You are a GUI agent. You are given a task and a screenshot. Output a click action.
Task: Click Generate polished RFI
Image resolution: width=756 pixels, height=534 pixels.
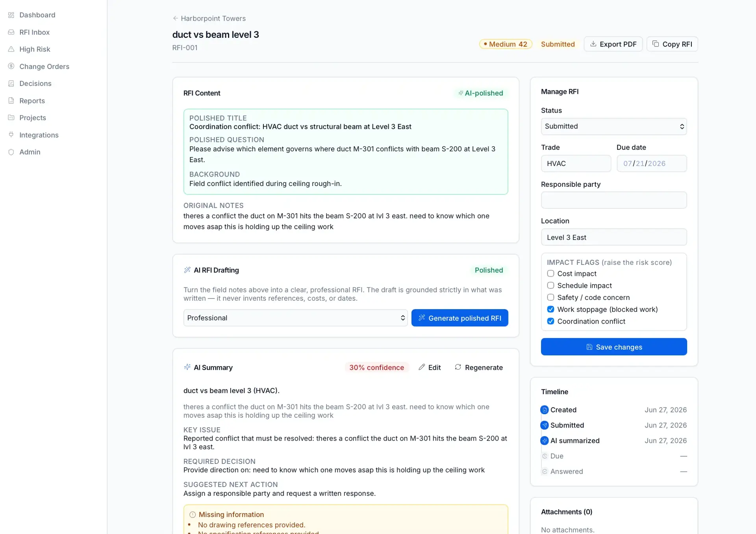pyautogui.click(x=460, y=318)
